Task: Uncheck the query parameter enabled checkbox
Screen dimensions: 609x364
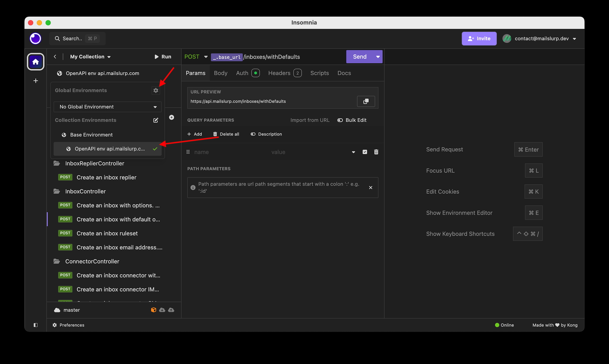Action: [x=365, y=152]
